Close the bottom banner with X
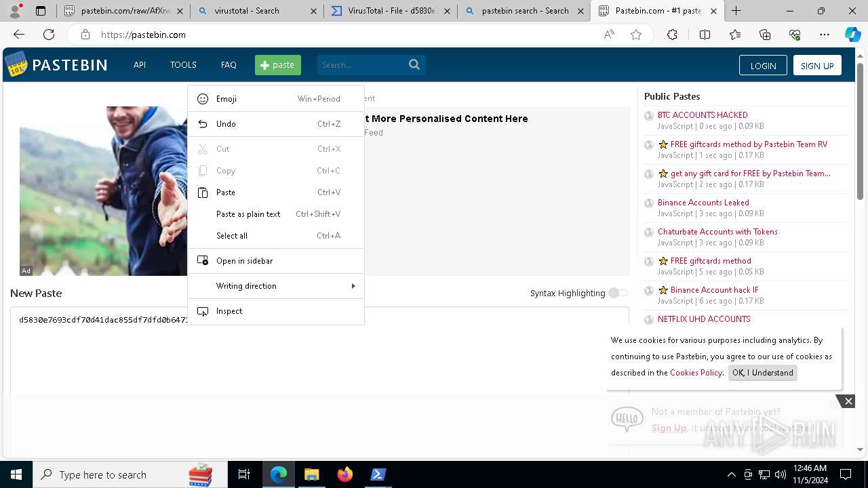Screen dimensions: 868x488 (848, 401)
